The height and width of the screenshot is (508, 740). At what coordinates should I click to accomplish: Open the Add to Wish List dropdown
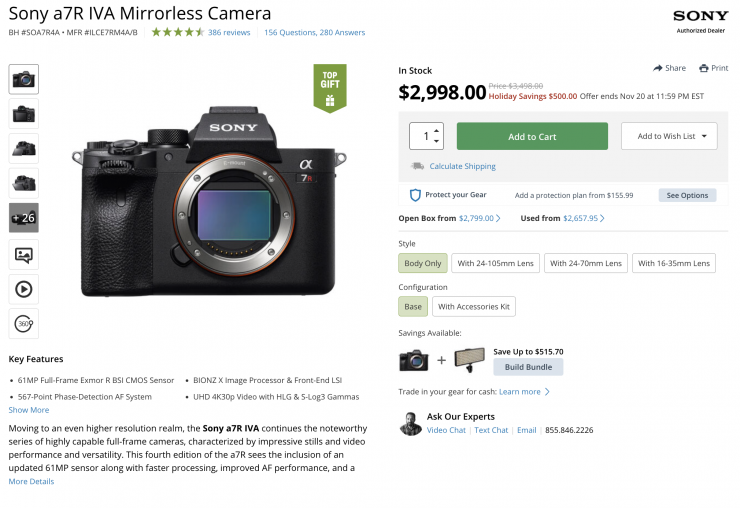click(x=669, y=136)
